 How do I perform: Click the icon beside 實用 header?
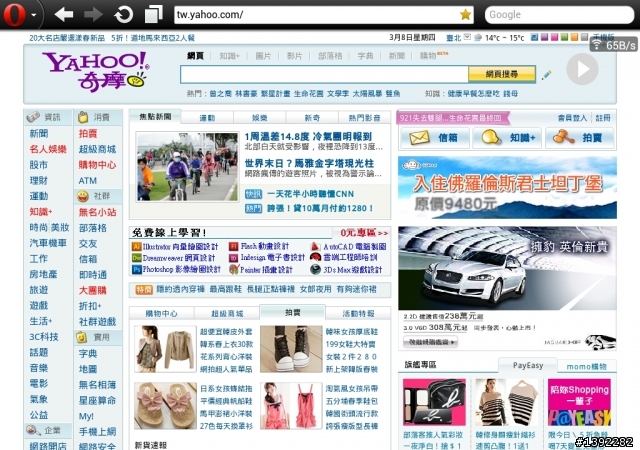coord(82,337)
